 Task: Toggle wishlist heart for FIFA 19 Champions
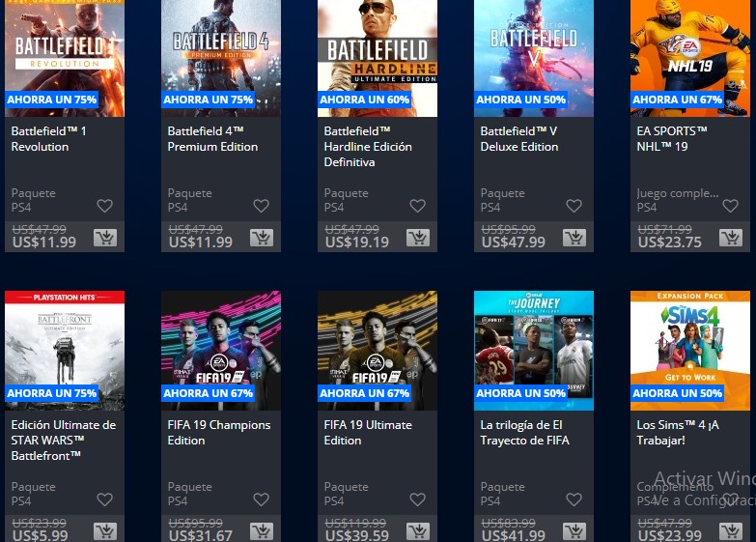click(x=261, y=499)
